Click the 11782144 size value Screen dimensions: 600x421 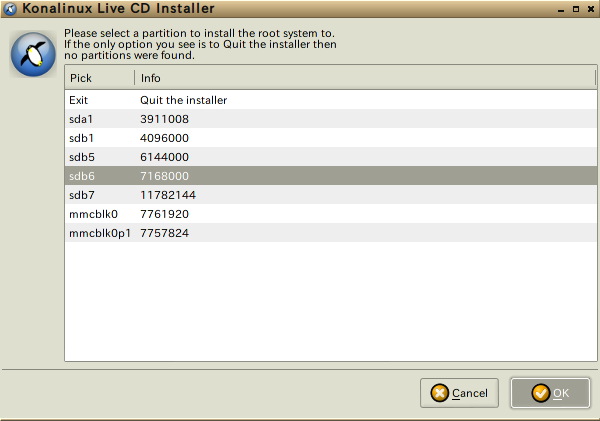pos(168,195)
